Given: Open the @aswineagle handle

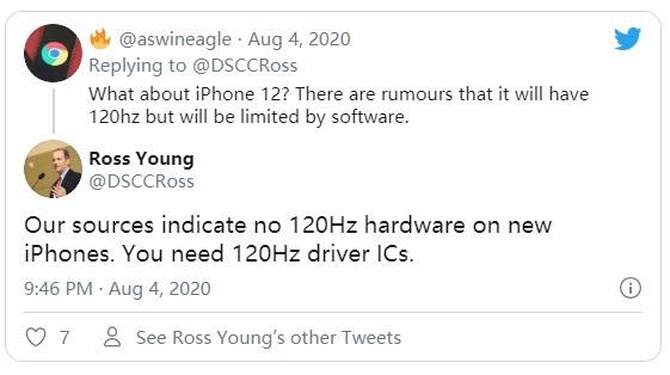Looking at the screenshot, I should tap(175, 39).
